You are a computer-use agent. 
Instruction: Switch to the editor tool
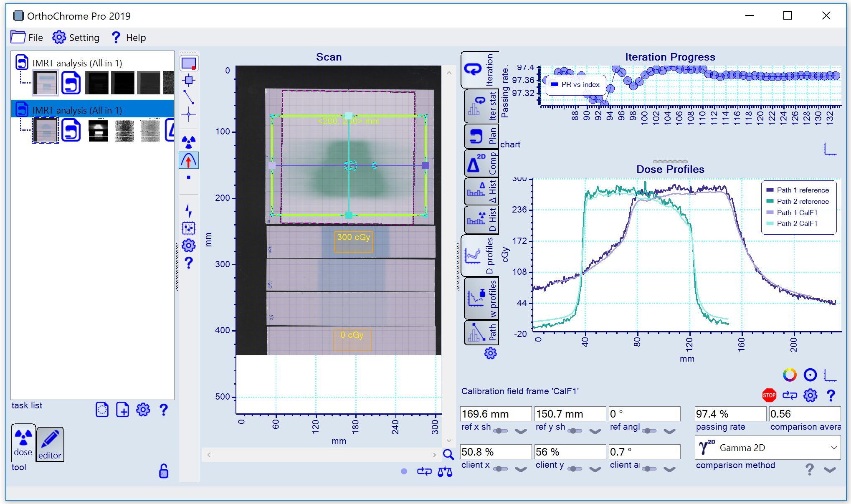pyautogui.click(x=50, y=444)
